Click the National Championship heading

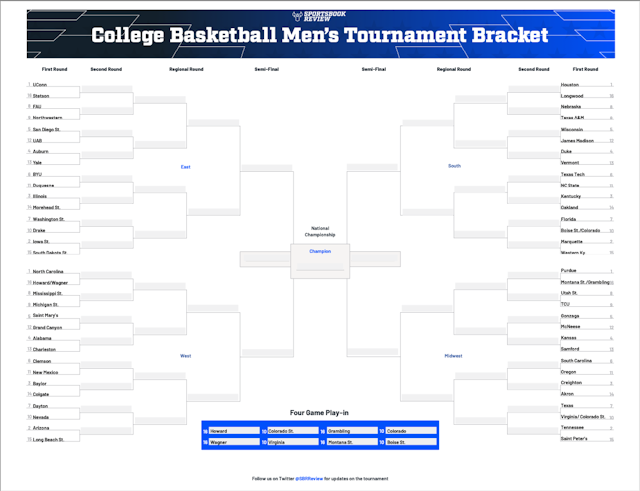click(x=320, y=232)
